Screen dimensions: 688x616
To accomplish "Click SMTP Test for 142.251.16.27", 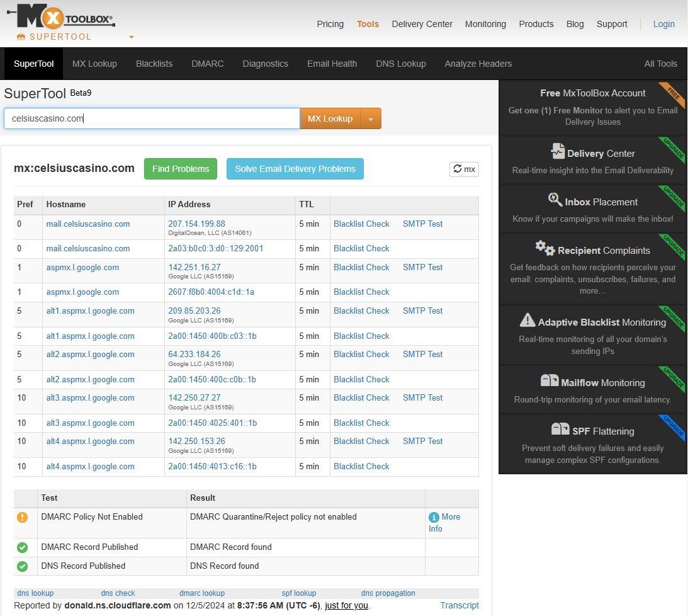I will point(422,268).
